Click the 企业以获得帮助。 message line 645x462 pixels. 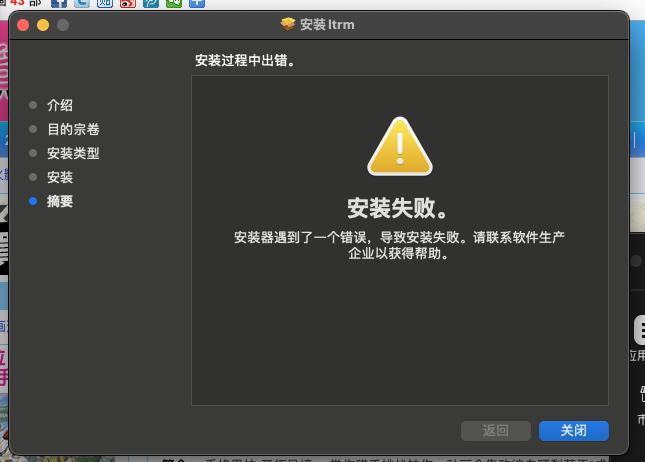point(399,253)
